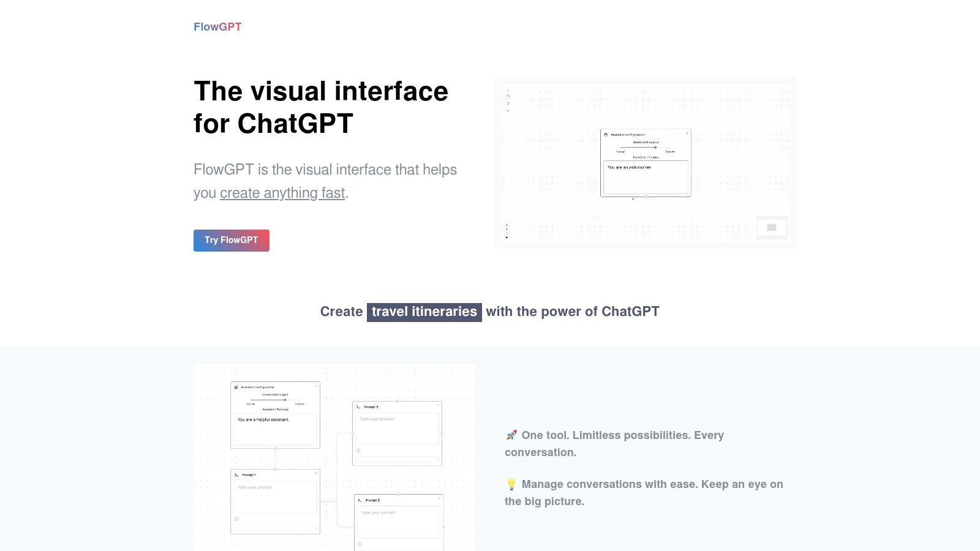Click the lightbulb emoji before "Manage conversations"
The width and height of the screenshot is (980, 551).
511,484
